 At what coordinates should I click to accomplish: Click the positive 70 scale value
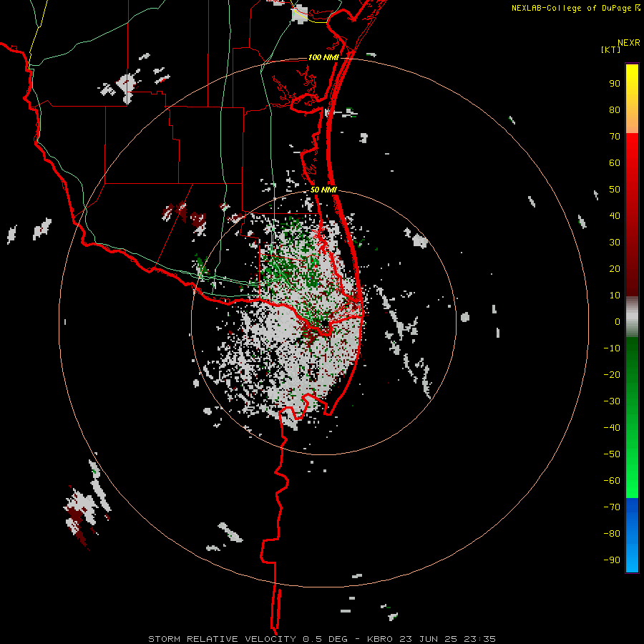[x=615, y=137]
